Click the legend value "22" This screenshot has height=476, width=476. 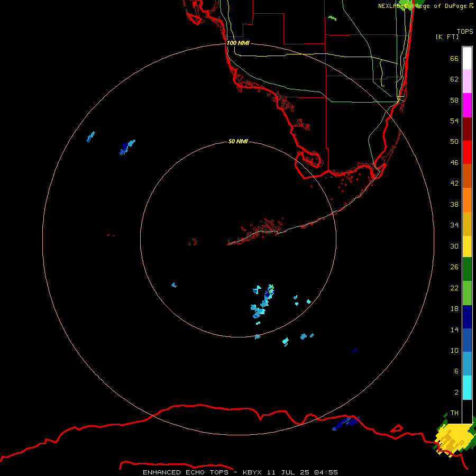tap(454, 288)
